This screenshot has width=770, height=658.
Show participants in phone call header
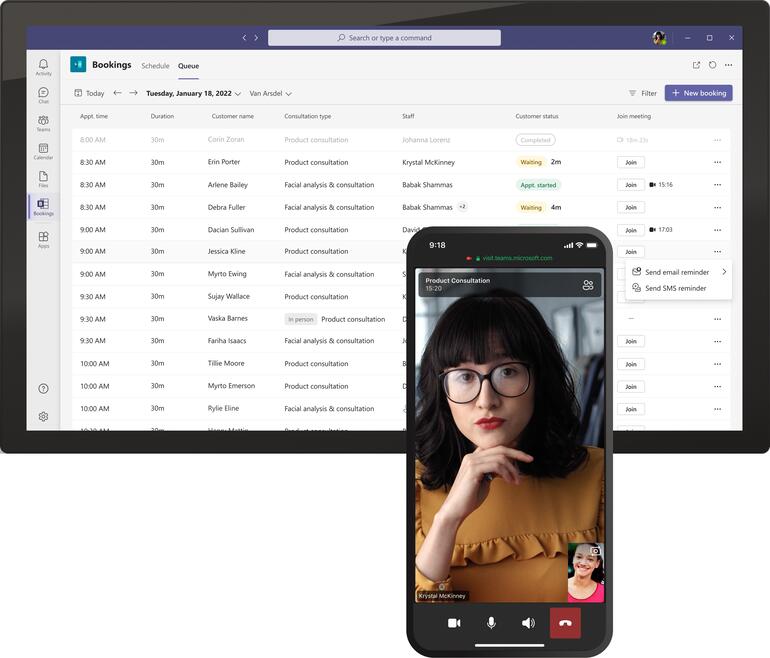click(x=588, y=285)
